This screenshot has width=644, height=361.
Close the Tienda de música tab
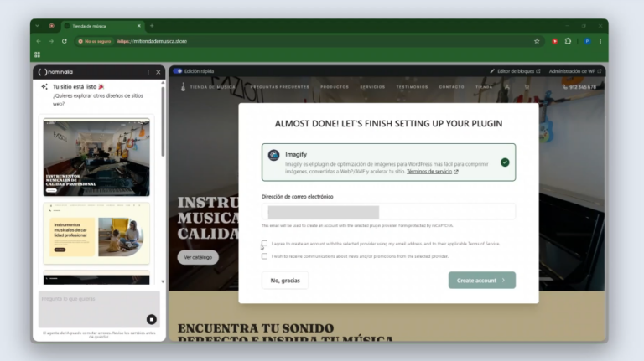(x=139, y=26)
